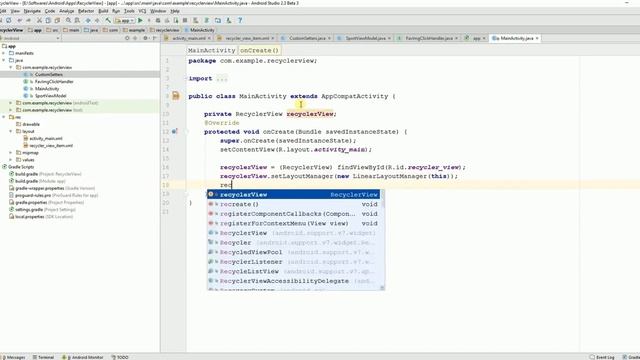Select SportViewModel class in project tree
The width and height of the screenshot is (640, 360).
point(50,96)
